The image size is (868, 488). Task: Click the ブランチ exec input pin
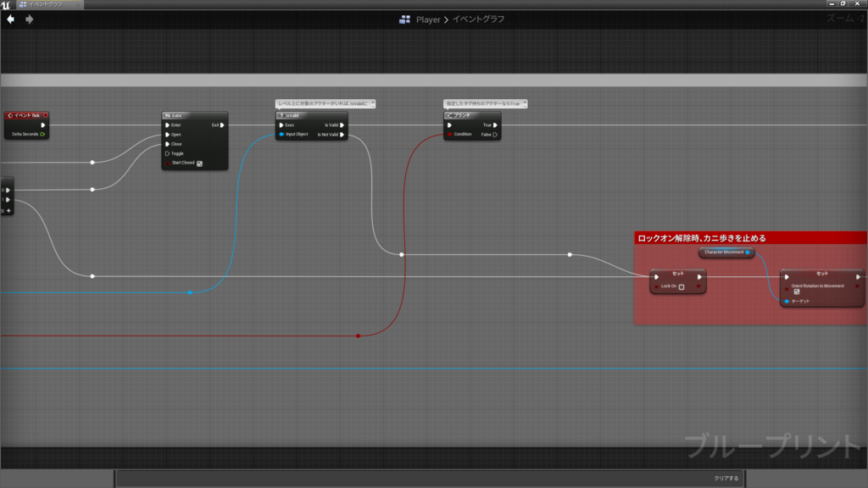tap(449, 125)
